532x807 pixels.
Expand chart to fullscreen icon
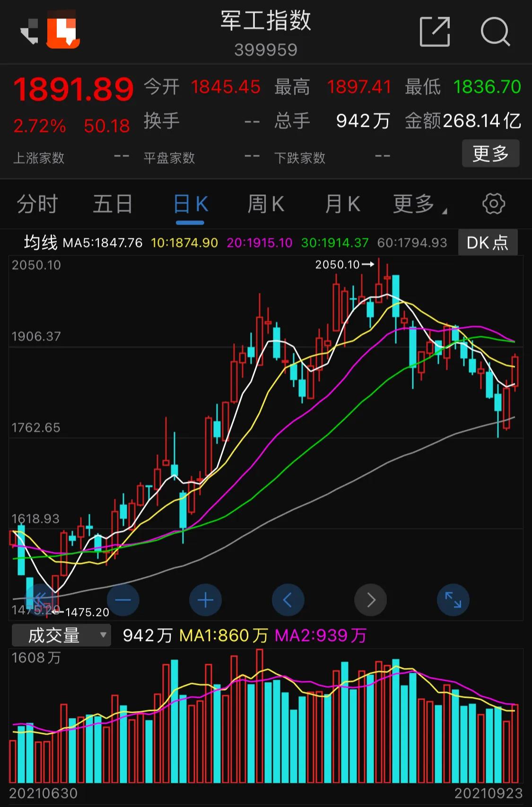[x=453, y=600]
